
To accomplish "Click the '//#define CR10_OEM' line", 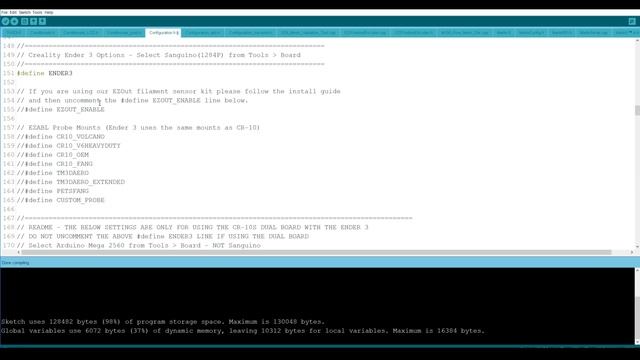I will click(53, 155).
